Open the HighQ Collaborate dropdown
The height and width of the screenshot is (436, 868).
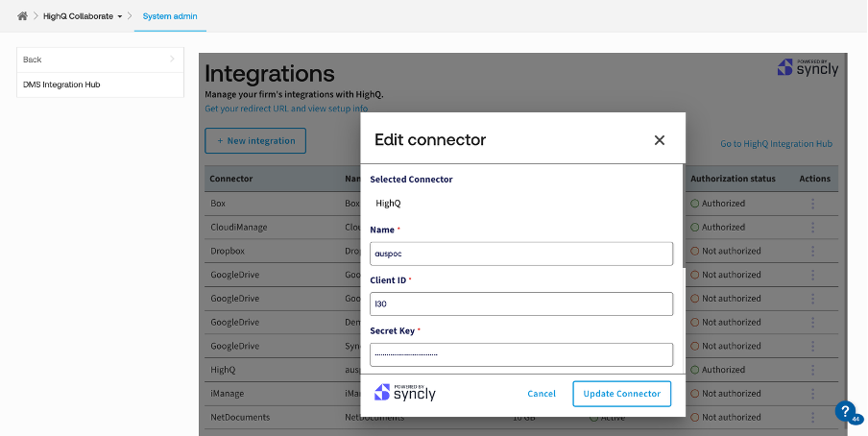click(x=83, y=16)
